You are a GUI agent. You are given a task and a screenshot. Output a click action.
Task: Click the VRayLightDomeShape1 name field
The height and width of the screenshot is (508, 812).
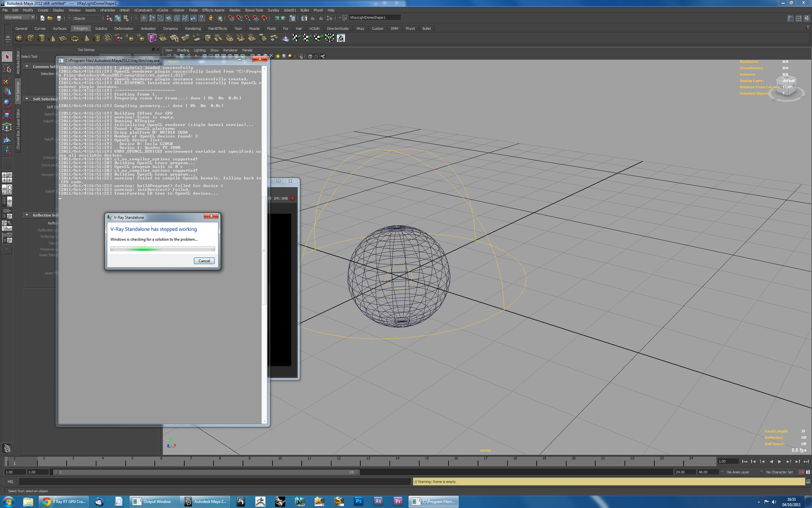pos(374,17)
